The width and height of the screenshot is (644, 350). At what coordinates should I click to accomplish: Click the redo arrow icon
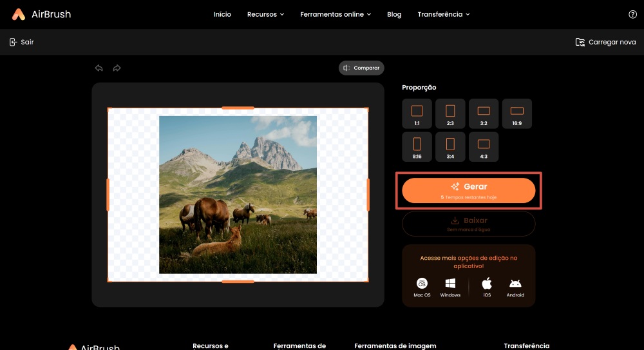click(117, 68)
